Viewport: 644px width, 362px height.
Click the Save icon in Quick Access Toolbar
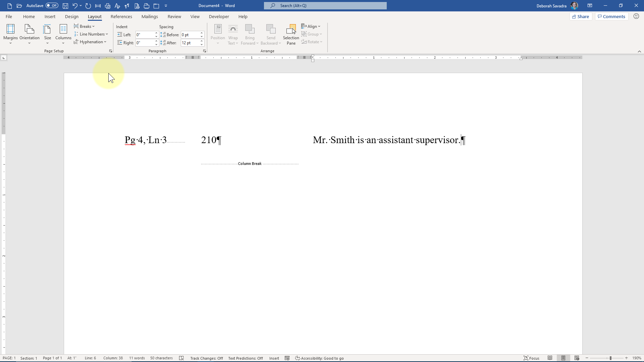click(65, 5)
